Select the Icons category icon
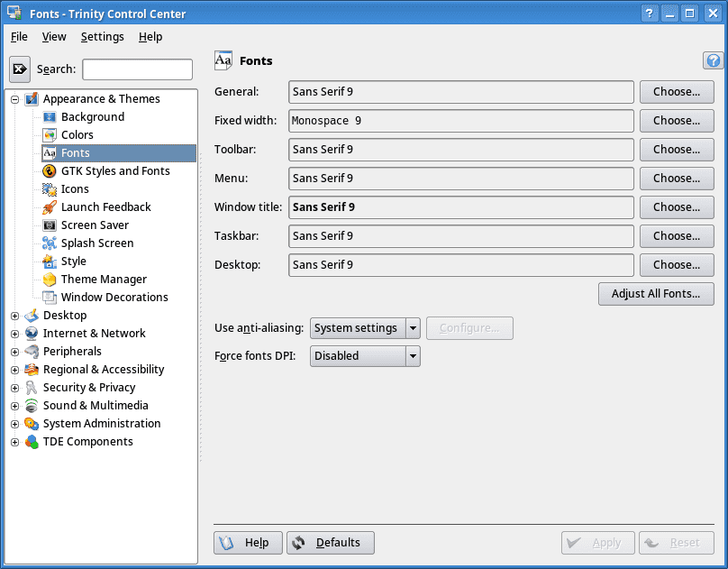Screen dimensions: 728x569 point(49,188)
